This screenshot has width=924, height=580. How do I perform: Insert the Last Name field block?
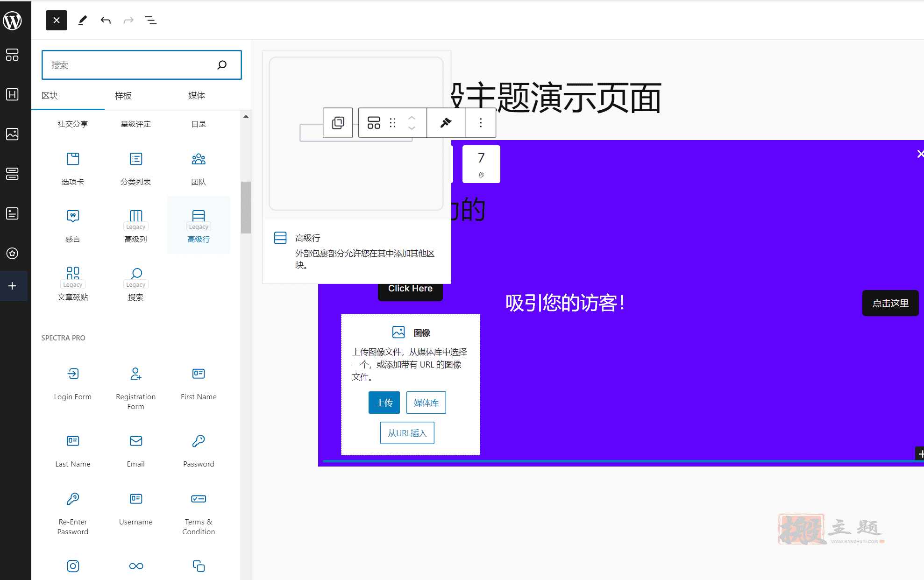click(73, 450)
